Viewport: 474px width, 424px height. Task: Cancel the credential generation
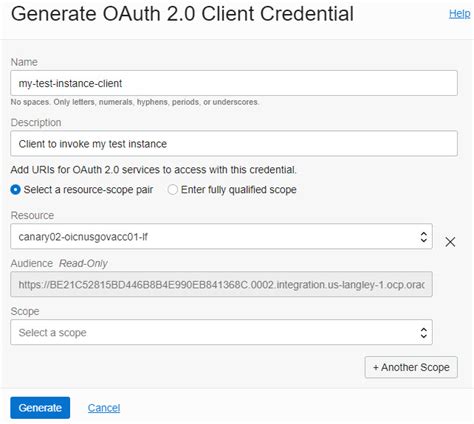104,408
